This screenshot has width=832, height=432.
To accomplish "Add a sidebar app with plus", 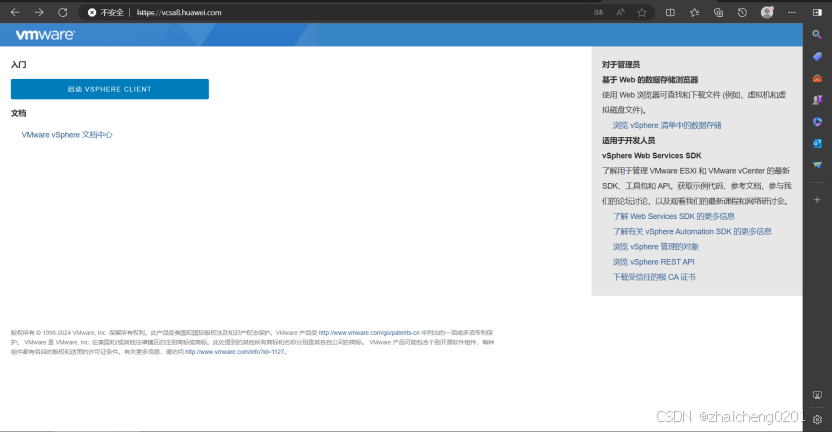I will coord(817,200).
